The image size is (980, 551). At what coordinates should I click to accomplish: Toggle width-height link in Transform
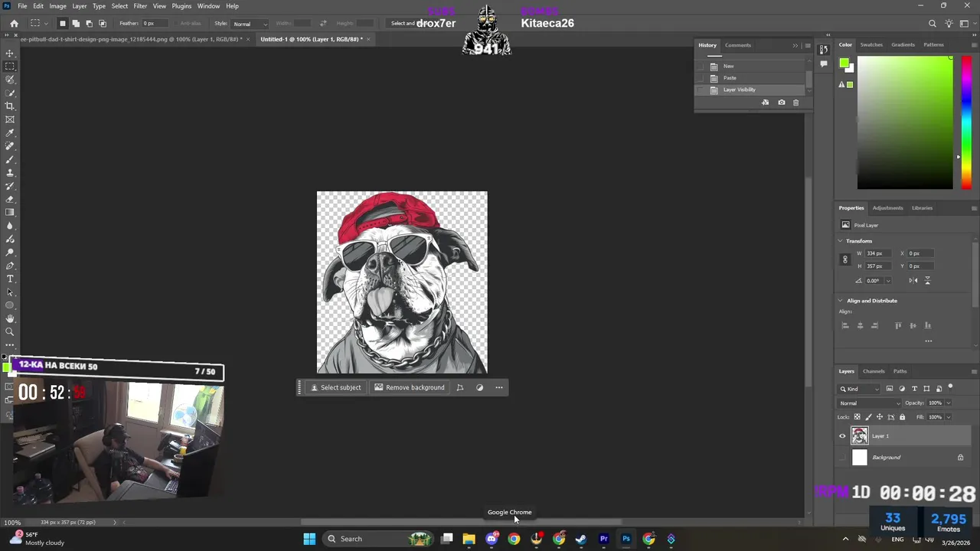tap(845, 259)
